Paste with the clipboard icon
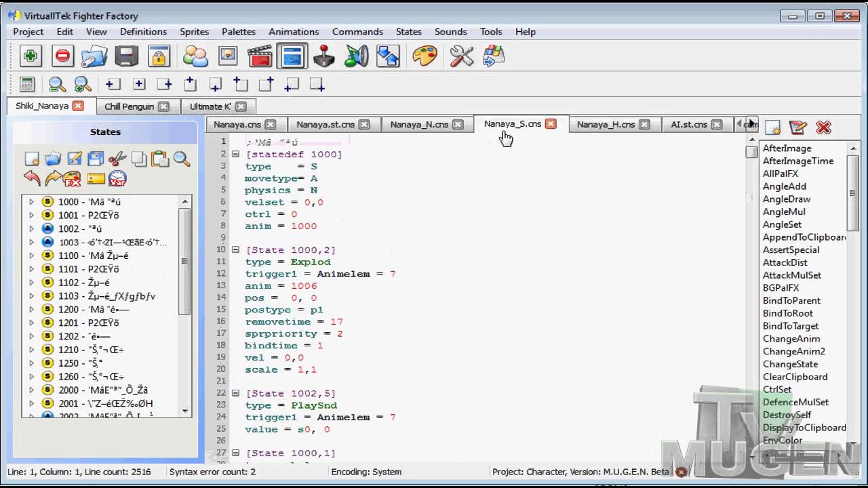This screenshot has width=868, height=488. [160, 159]
